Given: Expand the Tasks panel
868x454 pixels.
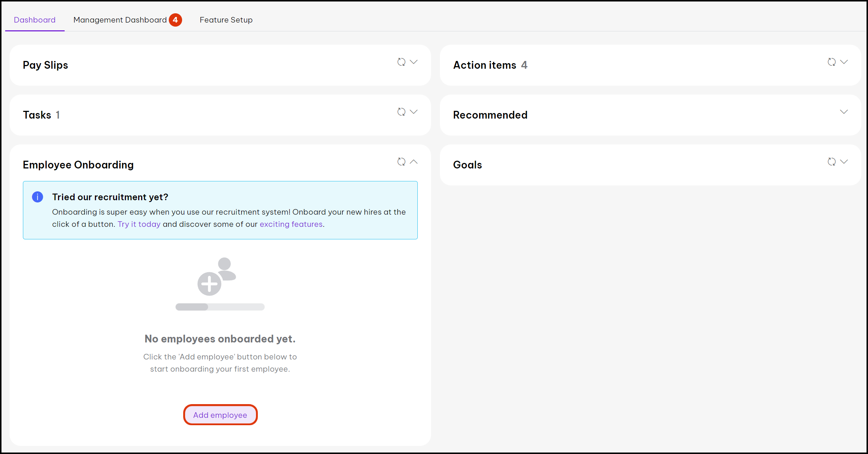Looking at the screenshot, I should 414,112.
